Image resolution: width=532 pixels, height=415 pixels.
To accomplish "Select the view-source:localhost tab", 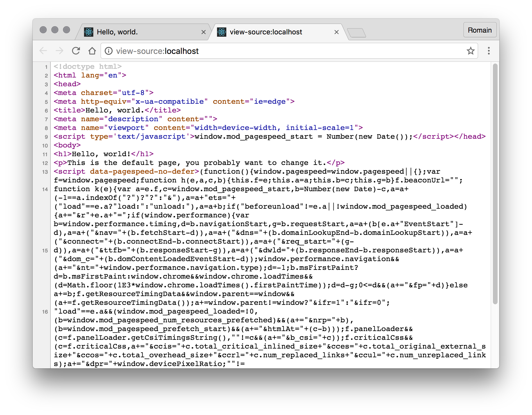I will click(265, 32).
